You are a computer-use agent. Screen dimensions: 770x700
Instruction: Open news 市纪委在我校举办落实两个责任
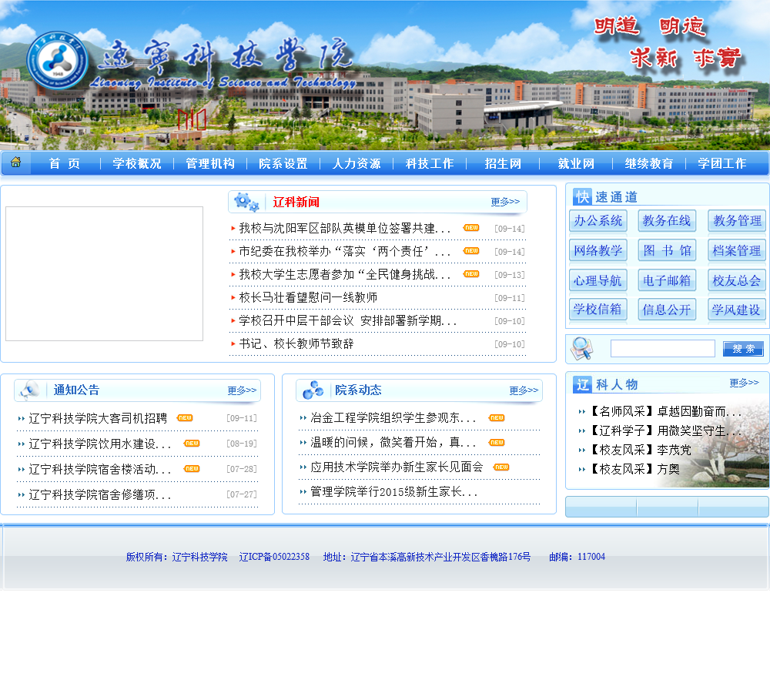pyautogui.click(x=344, y=252)
